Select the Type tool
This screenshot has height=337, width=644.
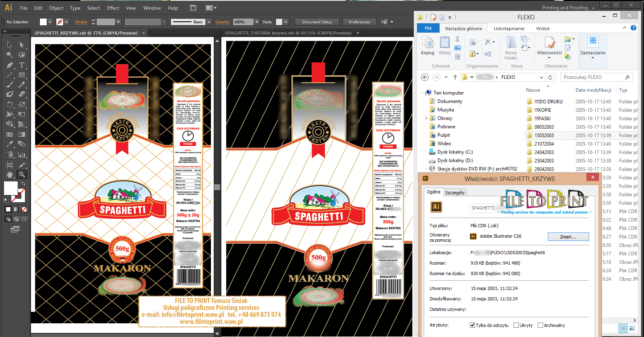point(22,65)
